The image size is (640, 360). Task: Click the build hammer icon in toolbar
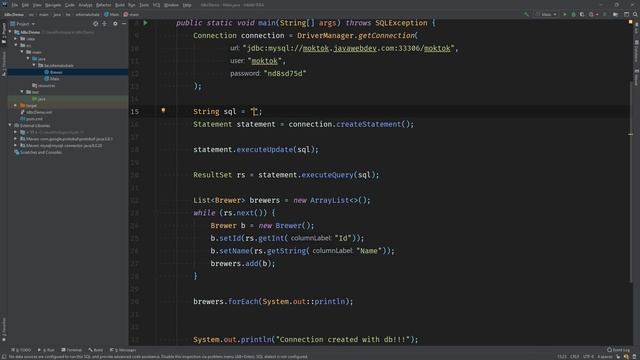tap(527, 14)
